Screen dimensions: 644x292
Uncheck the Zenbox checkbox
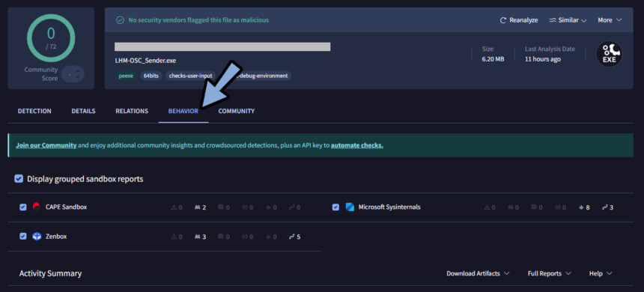tap(23, 237)
